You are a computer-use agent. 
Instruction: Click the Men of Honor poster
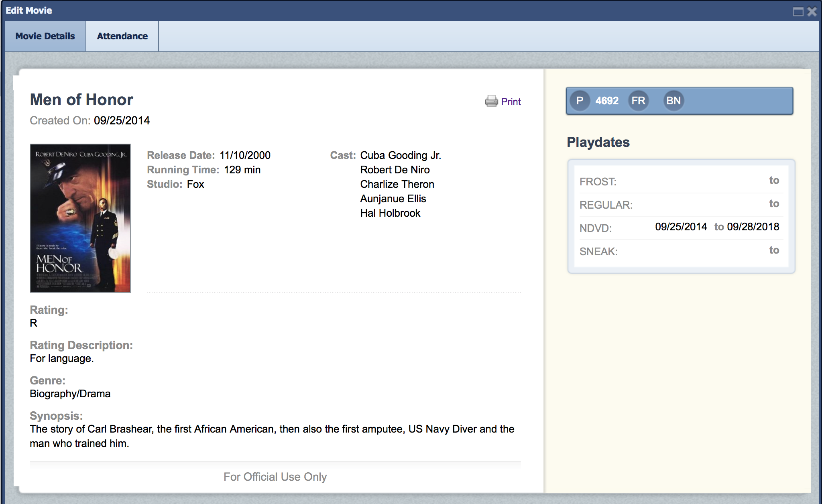(x=80, y=218)
